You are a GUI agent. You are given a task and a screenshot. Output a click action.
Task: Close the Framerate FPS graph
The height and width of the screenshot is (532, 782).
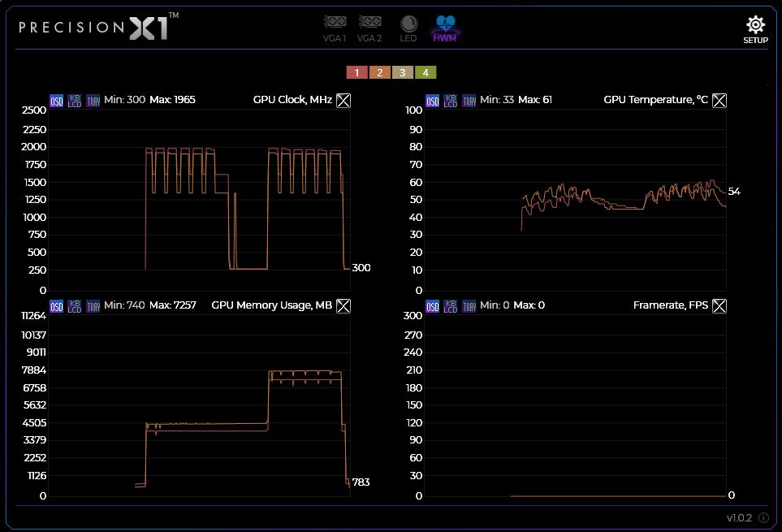click(719, 306)
